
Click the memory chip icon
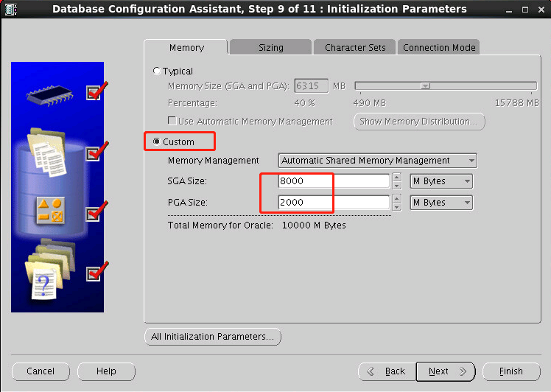(x=49, y=95)
